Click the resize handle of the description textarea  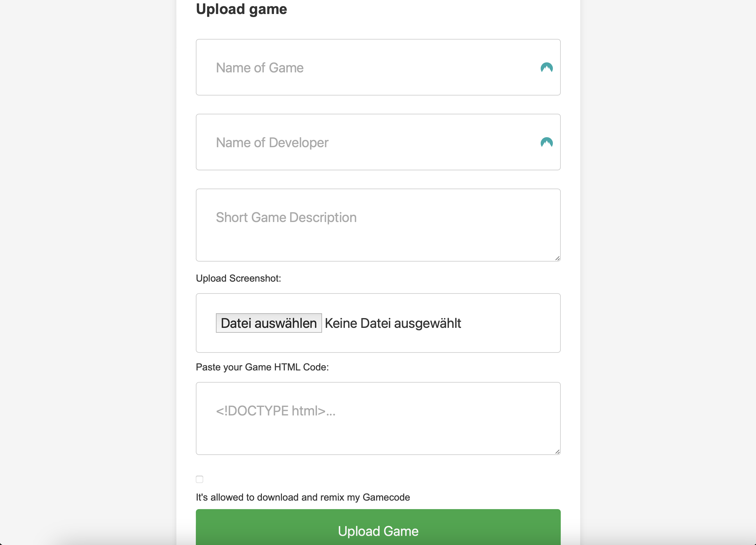(x=557, y=257)
